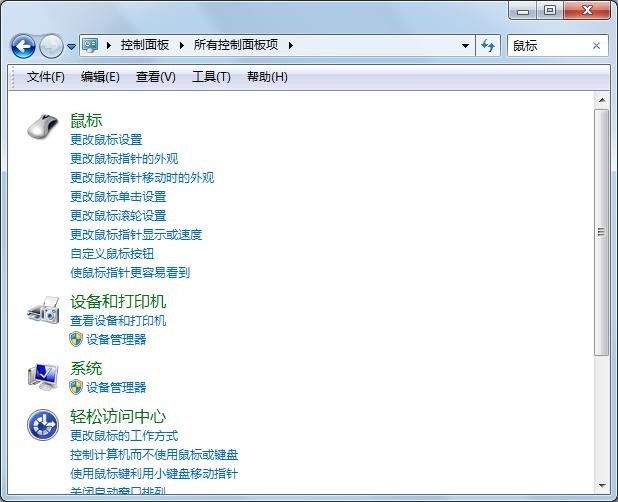
Task: Open 更改鼠标指针移动时的外观 link
Action: (x=142, y=177)
